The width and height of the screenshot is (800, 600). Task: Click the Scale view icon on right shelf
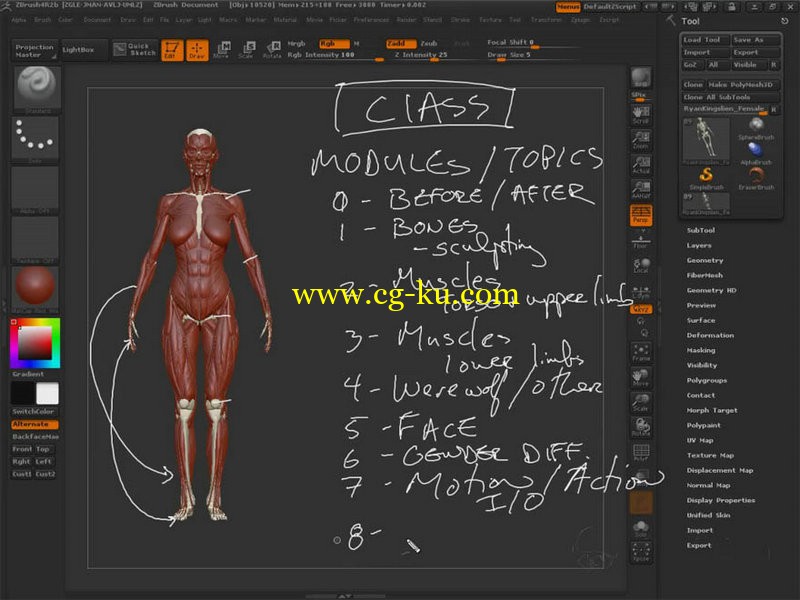pyautogui.click(x=641, y=402)
